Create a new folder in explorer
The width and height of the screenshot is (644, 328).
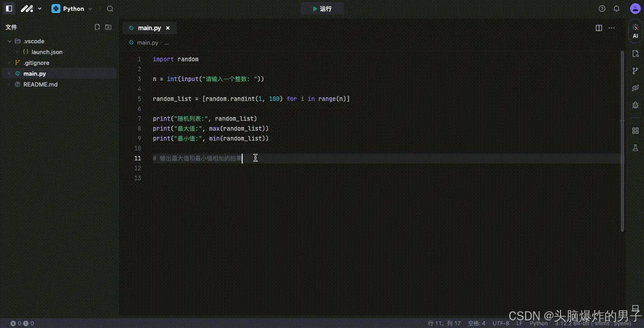click(x=108, y=27)
